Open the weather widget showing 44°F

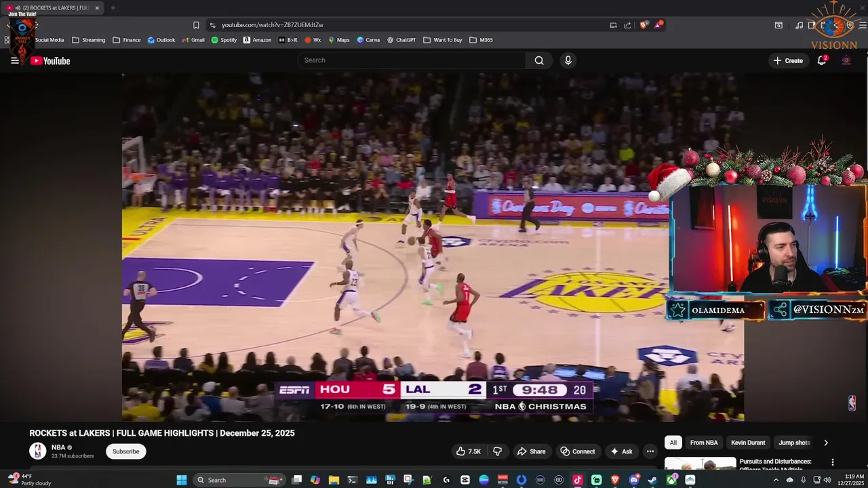(31, 479)
